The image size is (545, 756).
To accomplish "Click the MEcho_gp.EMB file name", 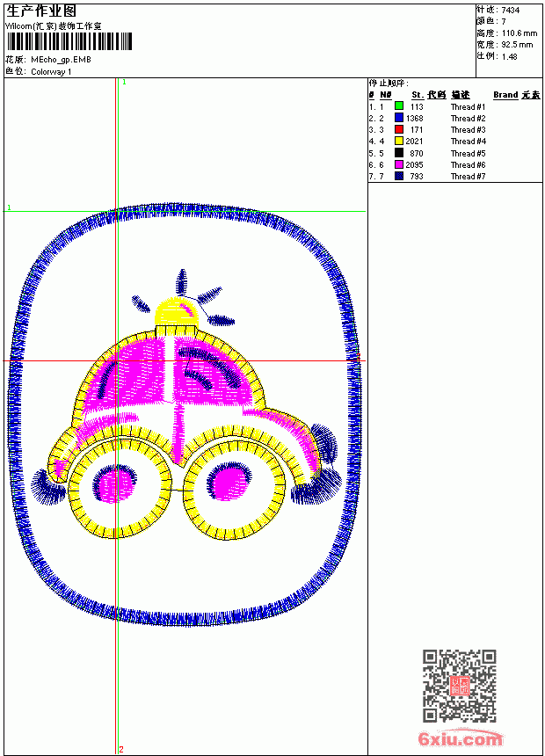I will pyautogui.click(x=61, y=60).
